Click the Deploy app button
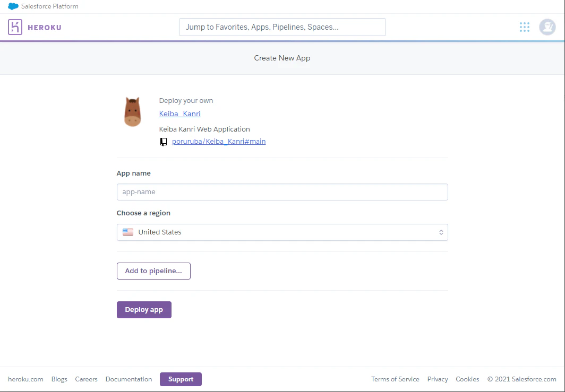The height and width of the screenshot is (392, 565). click(x=144, y=310)
